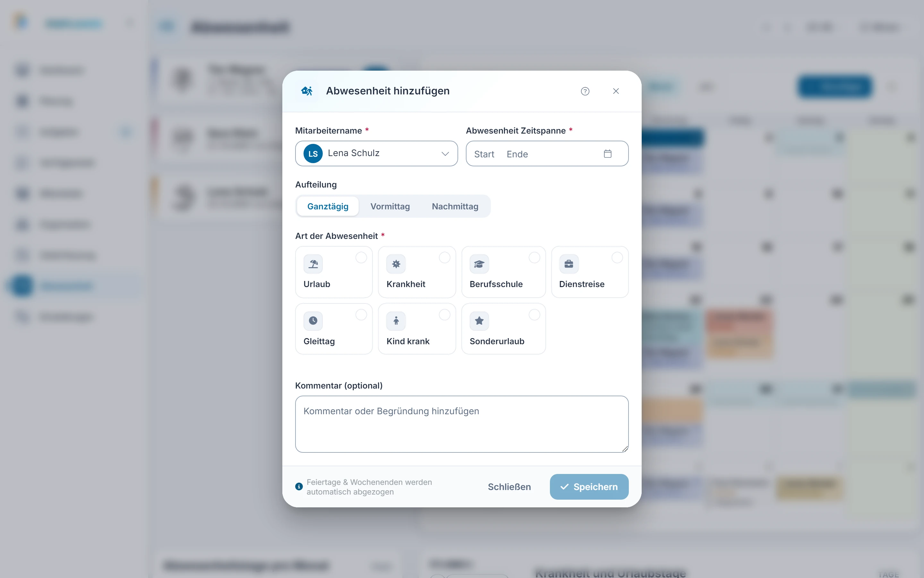Close the Abwesenheit hinzufügen dialog
Screen dimensions: 924x578
(x=616, y=91)
